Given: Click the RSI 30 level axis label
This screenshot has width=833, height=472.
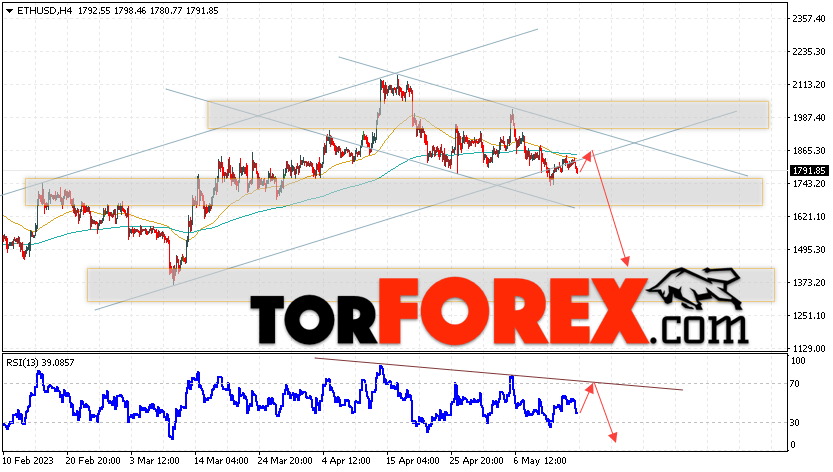Looking at the screenshot, I should (795, 423).
